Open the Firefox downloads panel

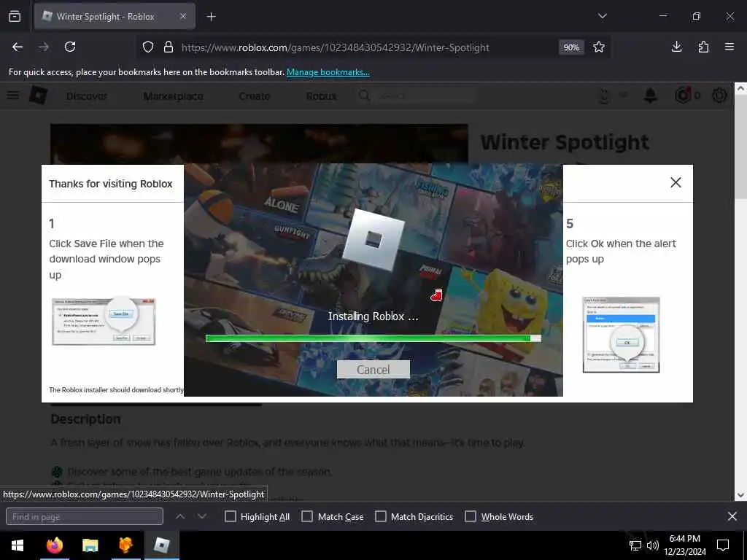tap(676, 47)
